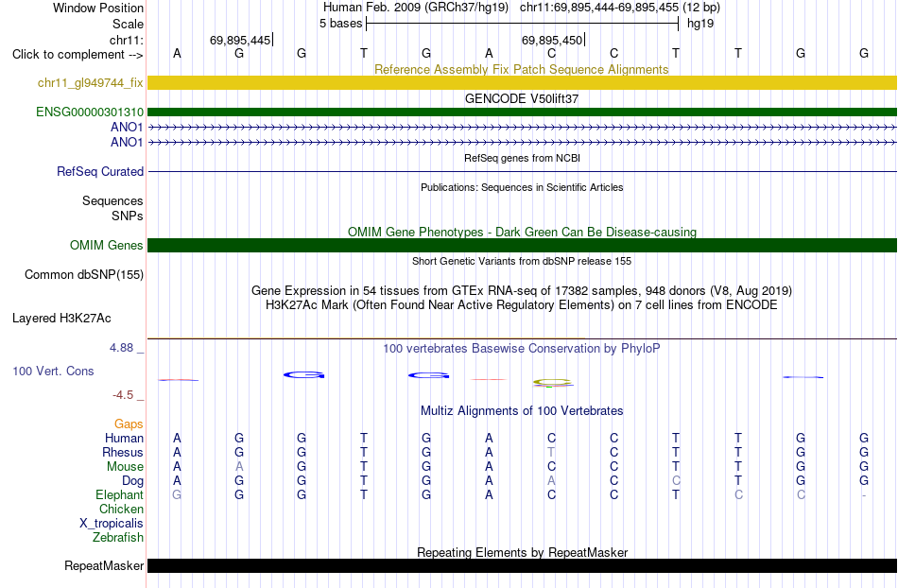Open Common dbSNP(155) track label
This screenshot has height=588, width=898.
[84, 275]
